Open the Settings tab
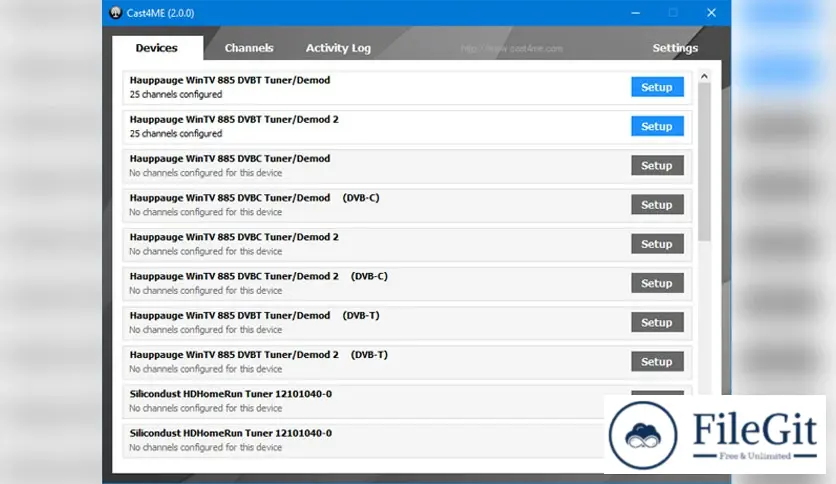This screenshot has height=484, width=836. 675,48
